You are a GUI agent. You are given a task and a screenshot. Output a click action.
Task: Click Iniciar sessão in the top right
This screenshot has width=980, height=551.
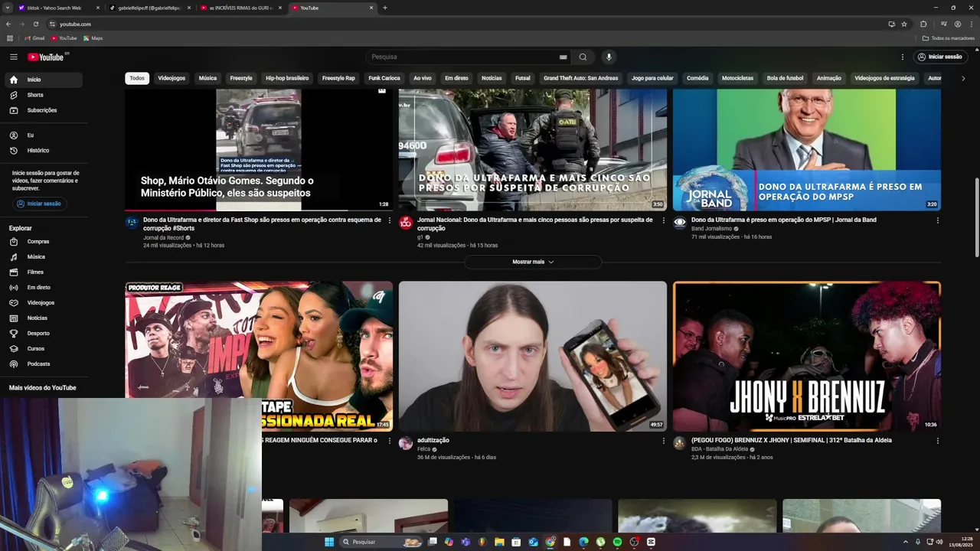[x=940, y=57]
